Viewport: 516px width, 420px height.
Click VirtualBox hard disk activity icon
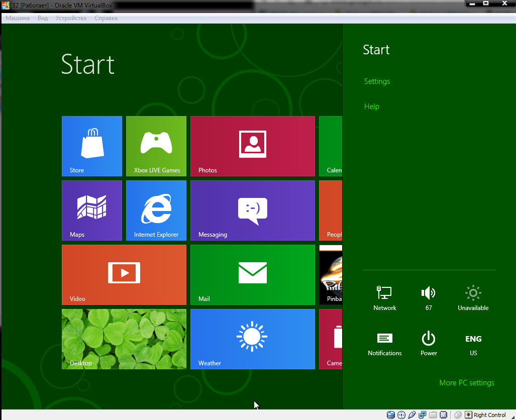(390, 415)
